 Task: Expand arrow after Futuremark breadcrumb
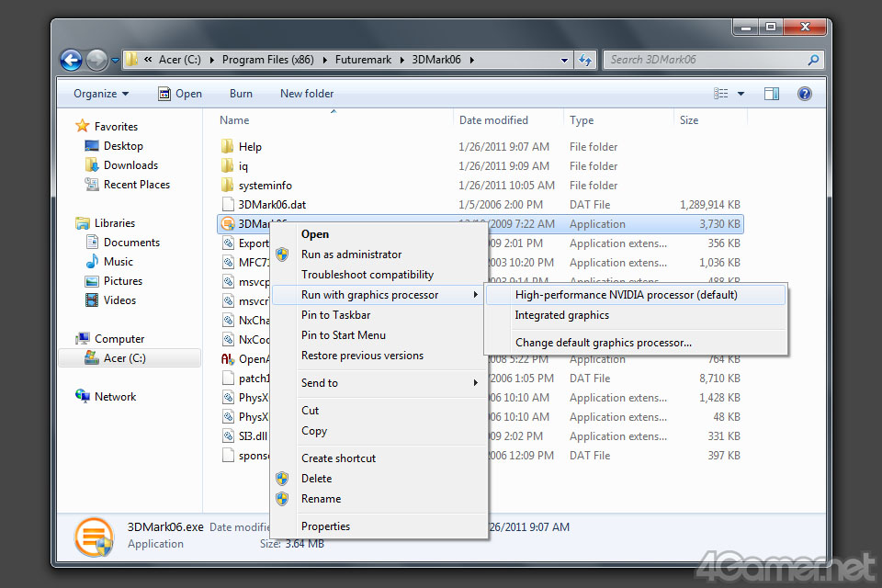click(401, 61)
